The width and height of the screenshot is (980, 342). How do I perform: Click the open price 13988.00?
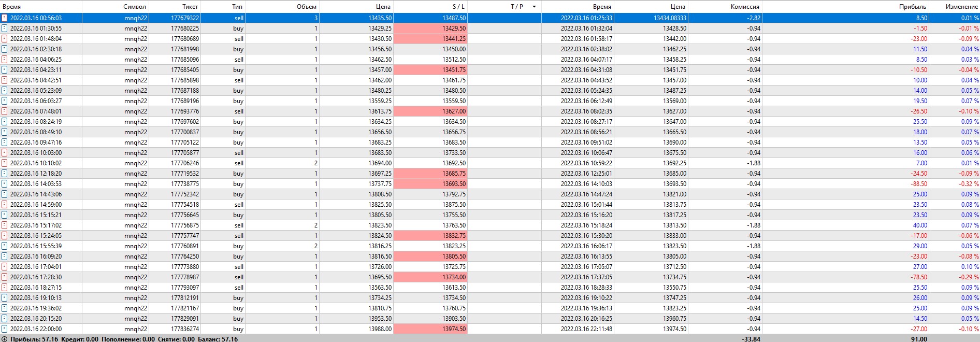pos(380,329)
